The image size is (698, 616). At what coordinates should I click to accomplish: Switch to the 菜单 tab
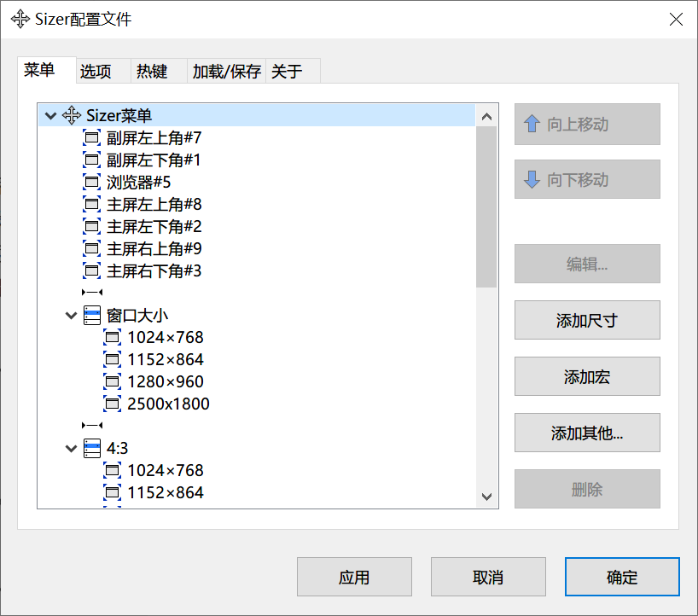(x=47, y=70)
